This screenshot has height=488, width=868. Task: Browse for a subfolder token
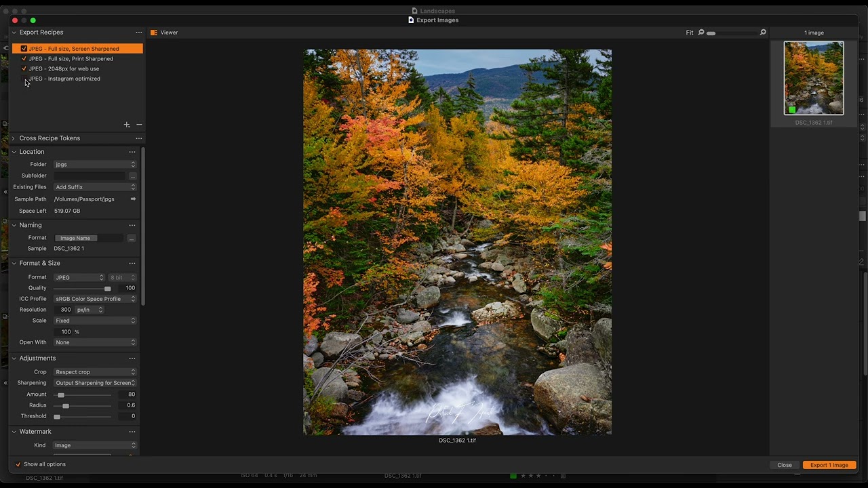point(132,176)
